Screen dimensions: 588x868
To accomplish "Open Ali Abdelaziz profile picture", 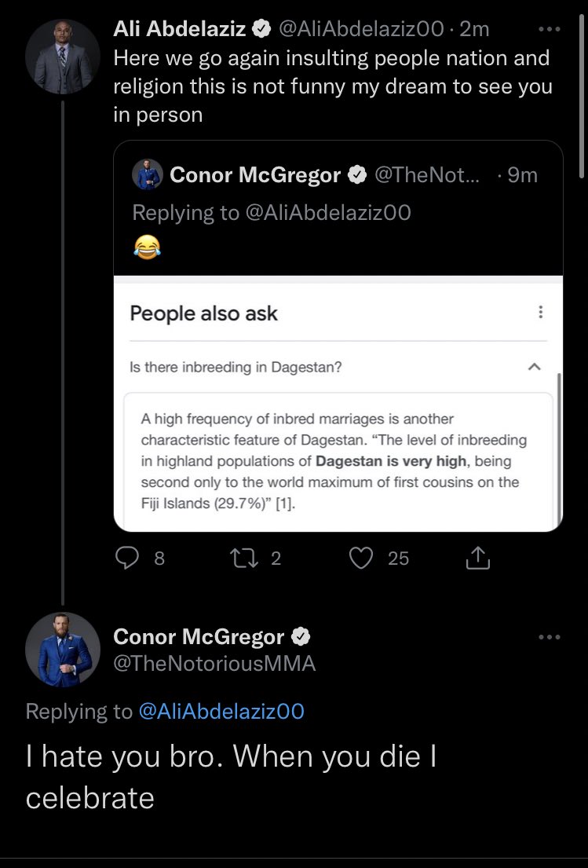I will (63, 57).
